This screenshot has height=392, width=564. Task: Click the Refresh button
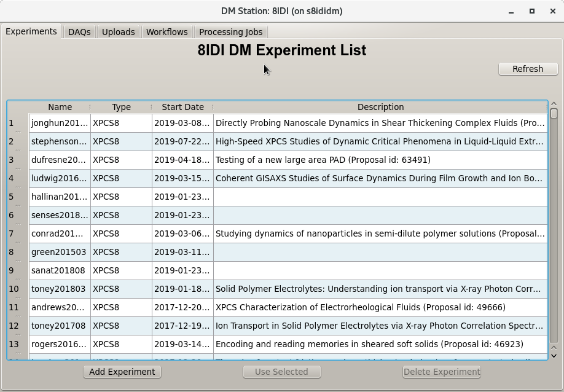click(x=528, y=69)
